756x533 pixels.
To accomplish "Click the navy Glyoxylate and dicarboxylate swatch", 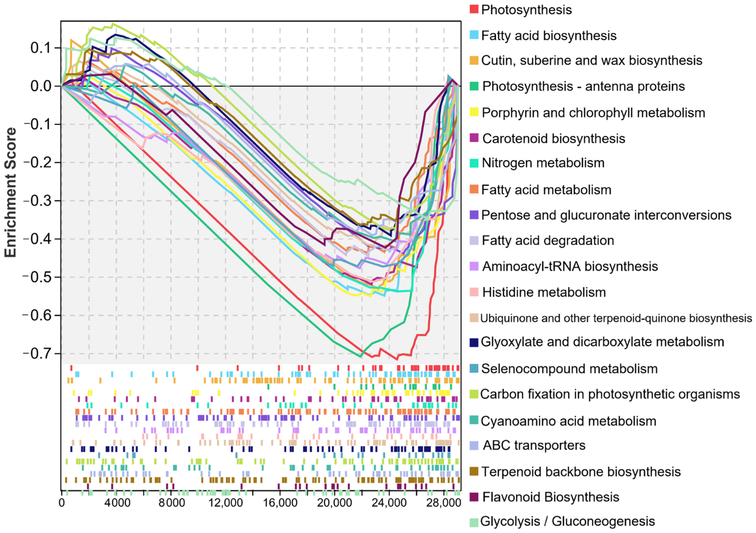I will (x=474, y=342).
